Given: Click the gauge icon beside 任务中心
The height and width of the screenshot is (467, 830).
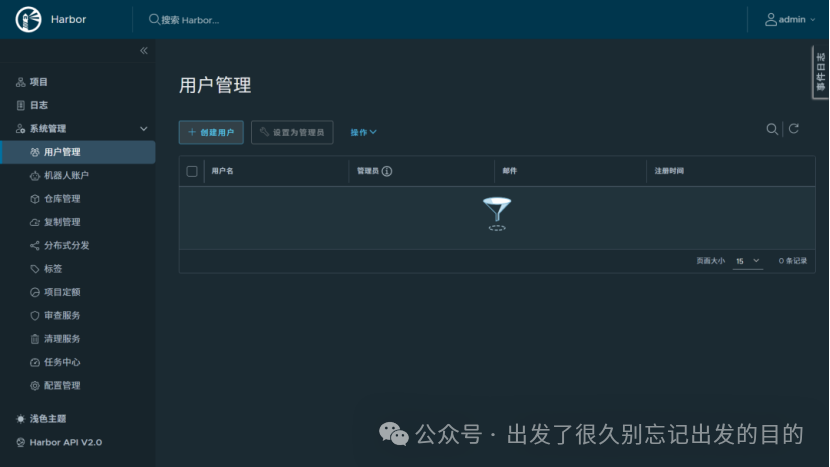Looking at the screenshot, I should 34,362.
